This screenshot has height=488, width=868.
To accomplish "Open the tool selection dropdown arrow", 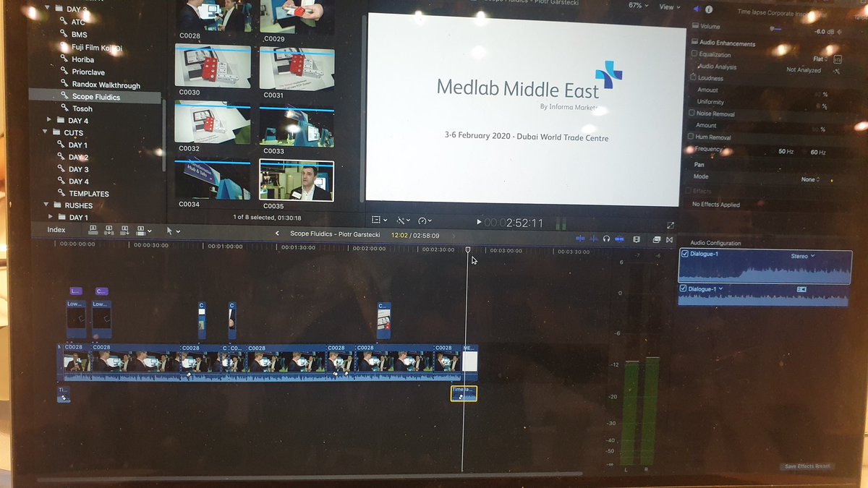I will tap(178, 231).
